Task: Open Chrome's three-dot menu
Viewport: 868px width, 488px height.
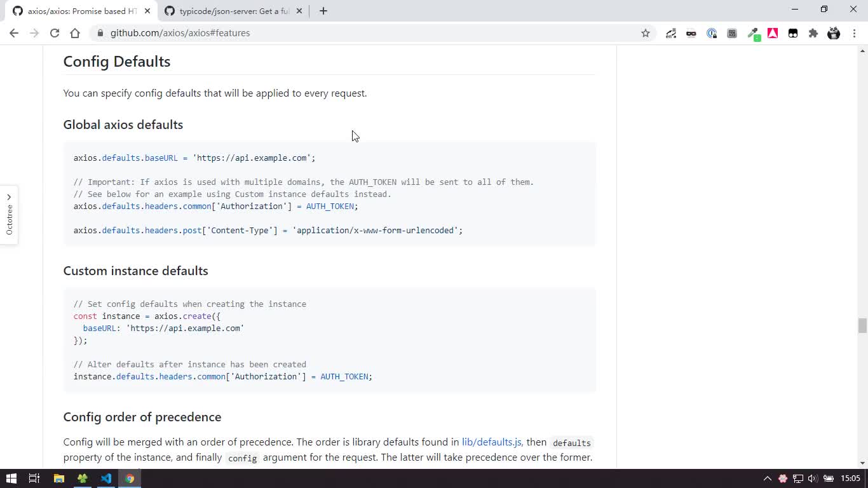Action: [855, 33]
